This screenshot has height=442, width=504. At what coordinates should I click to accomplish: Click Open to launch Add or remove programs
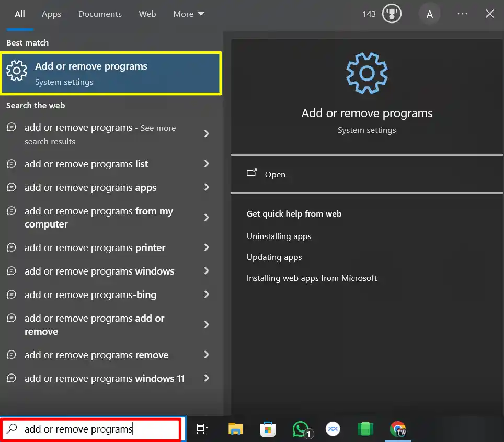[275, 174]
